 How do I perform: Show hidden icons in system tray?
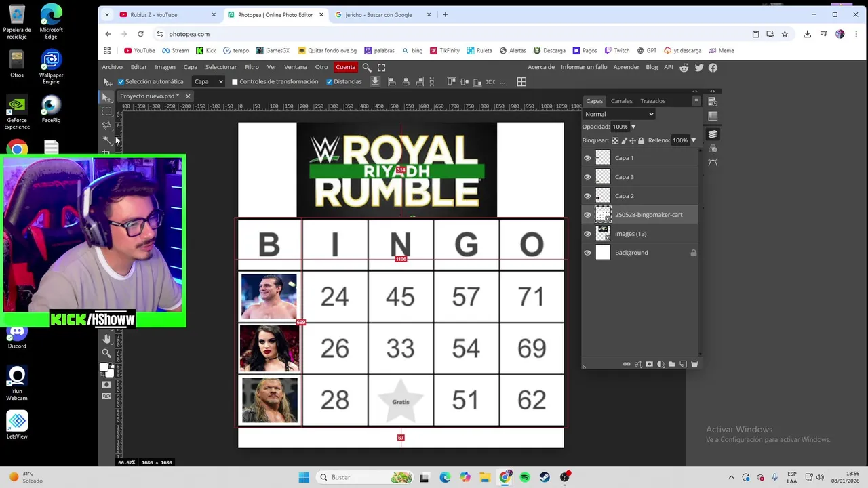pos(731,477)
